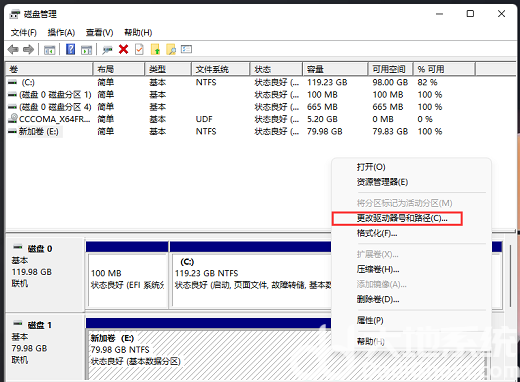The height and width of the screenshot is (382, 520).
Task: Close the Disk Management window
Action: point(501,14)
